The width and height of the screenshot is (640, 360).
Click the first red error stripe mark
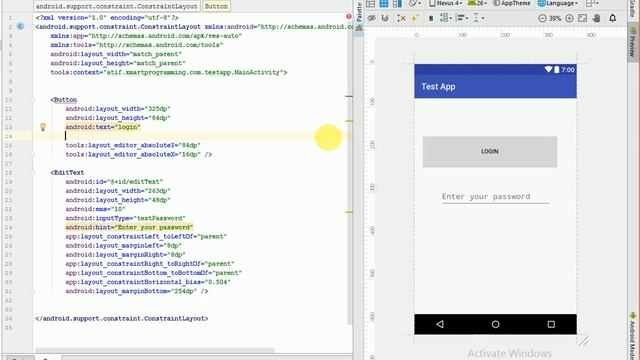[349, 96]
